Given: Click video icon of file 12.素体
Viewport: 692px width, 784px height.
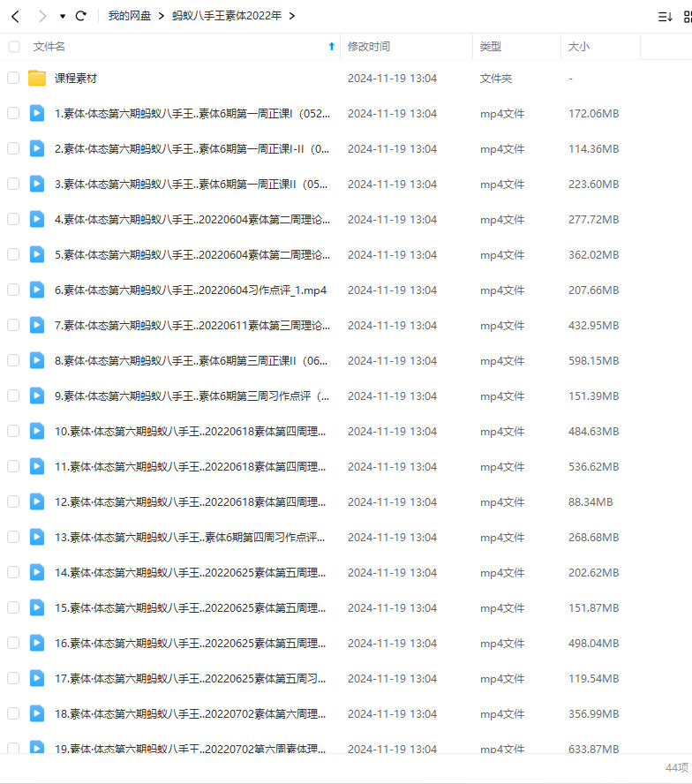Looking at the screenshot, I should (x=37, y=501).
